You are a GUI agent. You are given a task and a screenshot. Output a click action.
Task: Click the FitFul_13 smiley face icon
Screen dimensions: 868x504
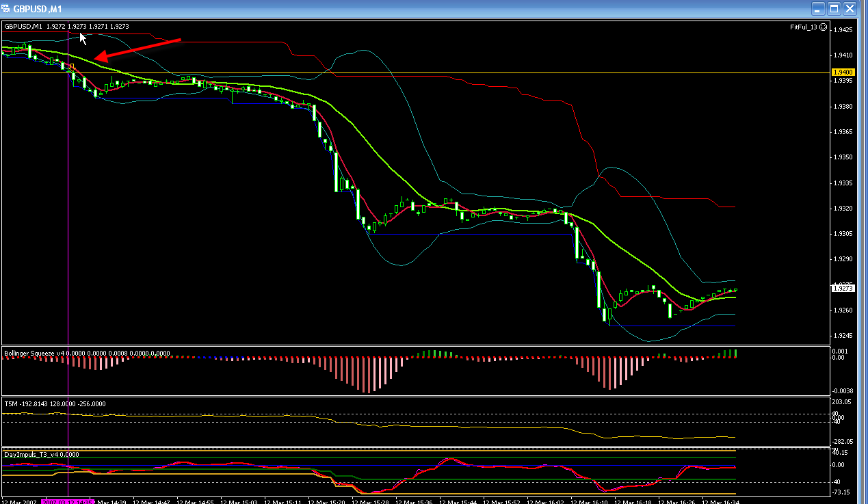tap(823, 27)
